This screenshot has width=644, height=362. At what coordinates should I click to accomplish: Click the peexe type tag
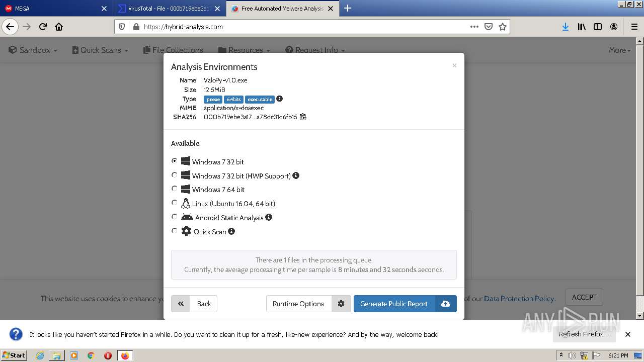[213, 100]
